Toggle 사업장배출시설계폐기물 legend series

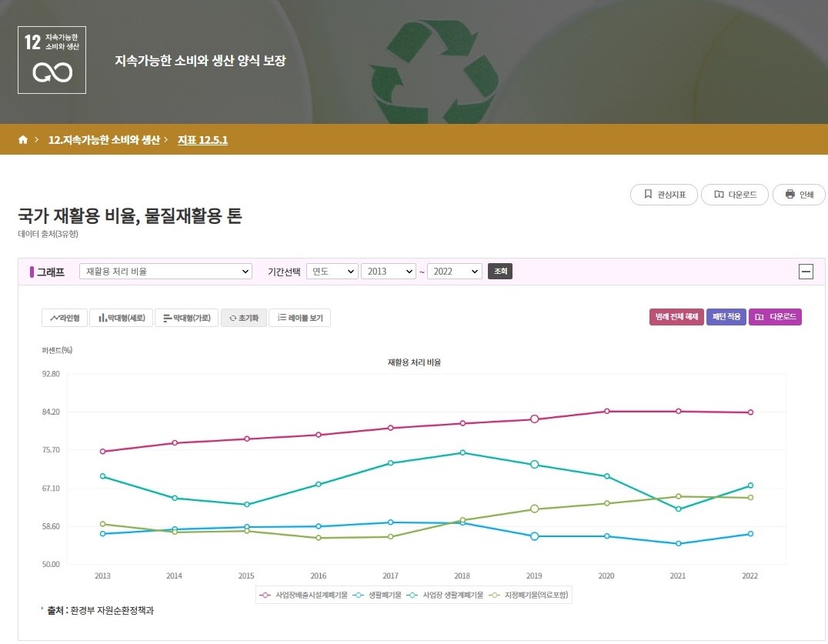[x=305, y=595]
